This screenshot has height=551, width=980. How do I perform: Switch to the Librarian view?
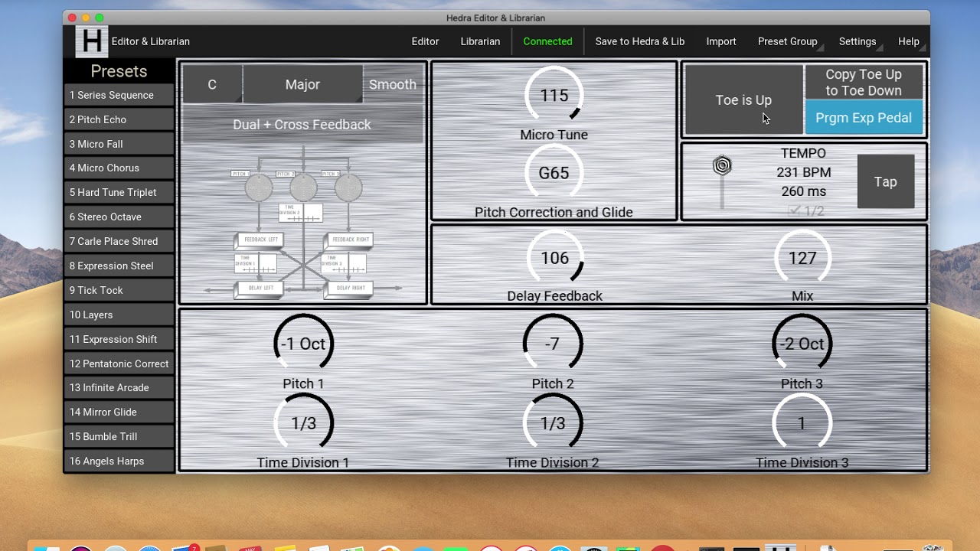point(480,41)
